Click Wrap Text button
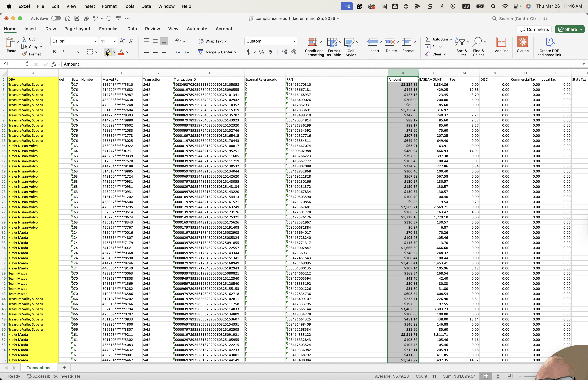The height and width of the screenshot is (380, 588). (213, 41)
